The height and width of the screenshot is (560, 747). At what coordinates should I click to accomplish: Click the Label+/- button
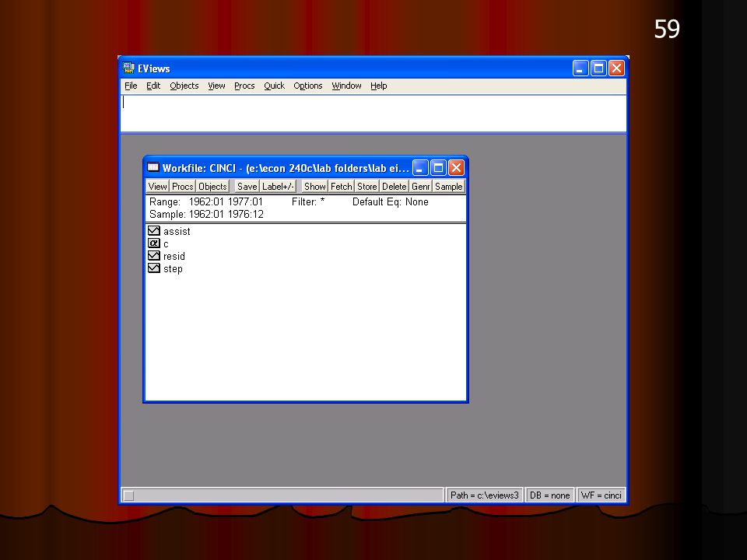tap(278, 187)
